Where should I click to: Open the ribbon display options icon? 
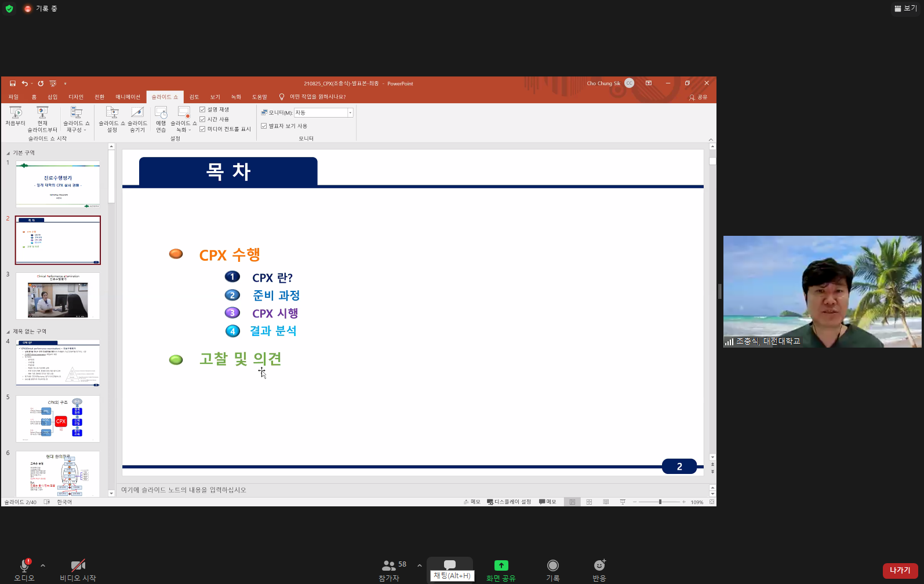click(x=649, y=83)
